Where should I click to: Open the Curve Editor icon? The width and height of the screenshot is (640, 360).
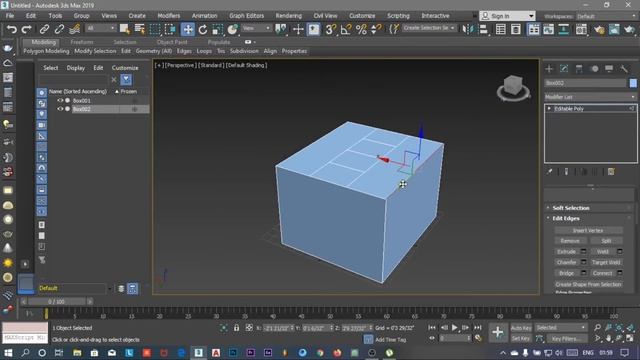(x=549, y=29)
